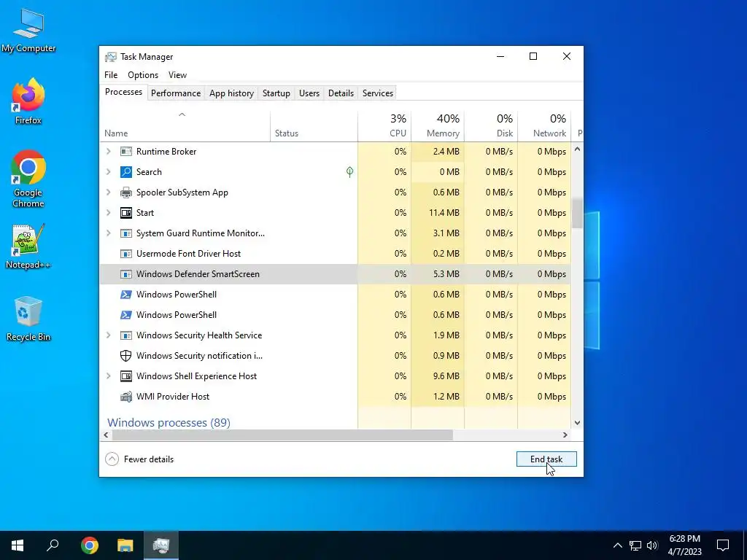This screenshot has width=747, height=560.
Task: Show hidden tray icons chevron
Action: tap(617, 545)
